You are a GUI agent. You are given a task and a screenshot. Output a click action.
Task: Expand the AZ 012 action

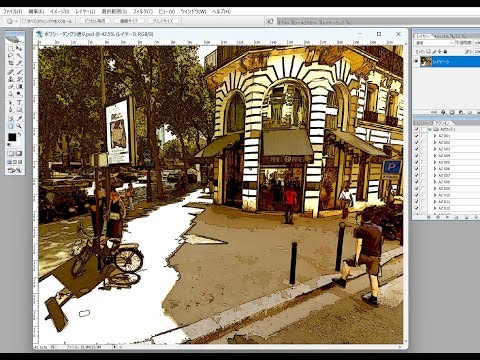pyautogui.click(x=435, y=208)
